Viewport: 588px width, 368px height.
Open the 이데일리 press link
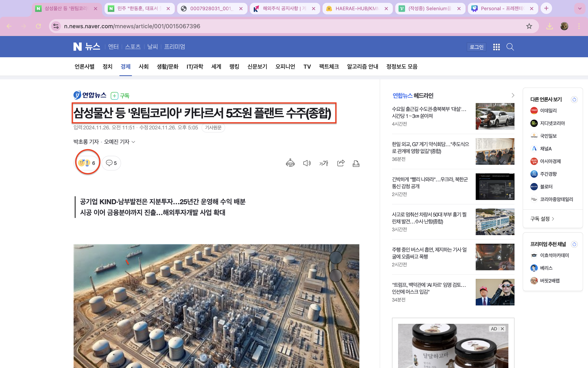(543, 110)
